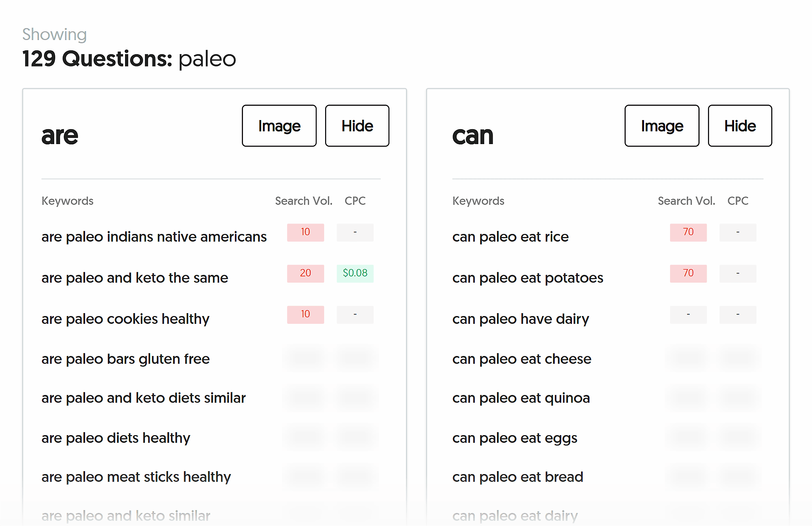Select the keyword 'are paleo and keto the same'
Image resolution: width=812 pixels, height=526 pixels.
[135, 277]
